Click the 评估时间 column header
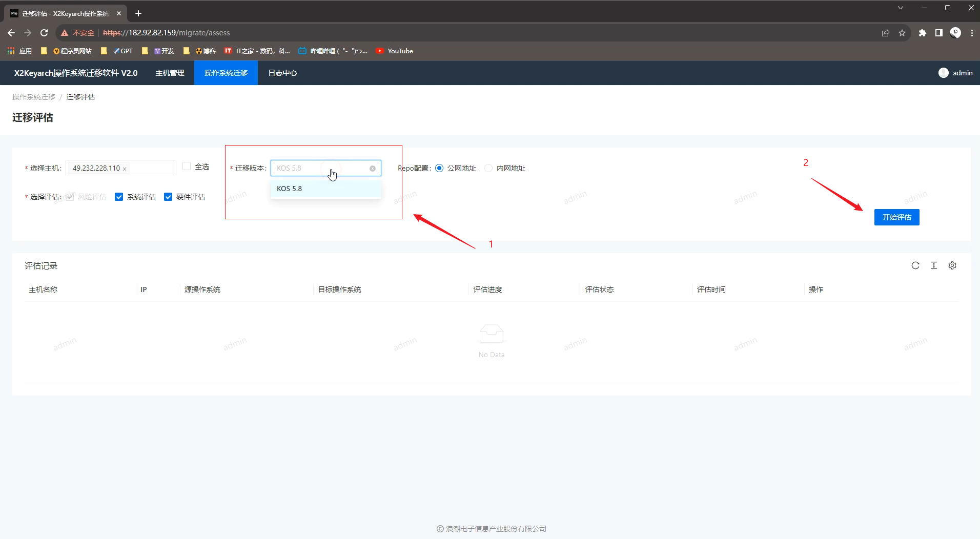This screenshot has width=980, height=539. 711,289
